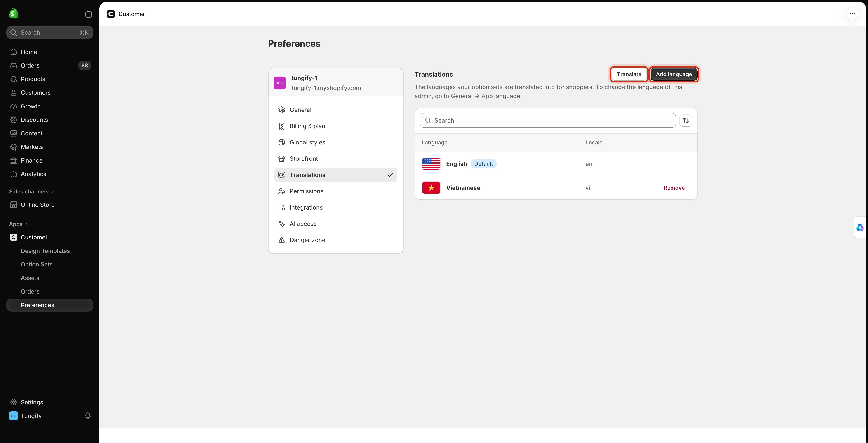Click the en locale cell
868x443 pixels.
pos(588,164)
